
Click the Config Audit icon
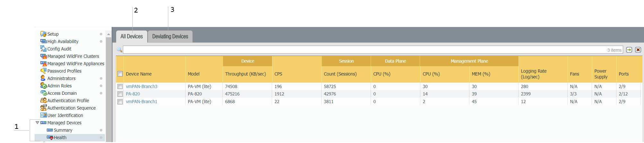tap(43, 49)
